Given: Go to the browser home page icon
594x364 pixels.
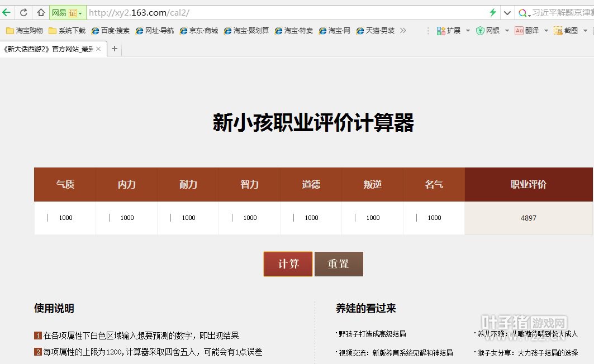Looking at the screenshot, I should click(x=41, y=12).
